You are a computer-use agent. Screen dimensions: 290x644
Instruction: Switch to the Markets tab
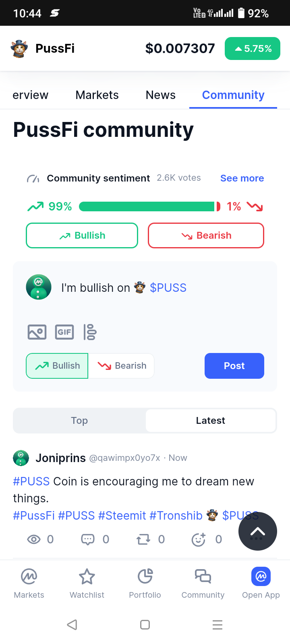coord(97,95)
